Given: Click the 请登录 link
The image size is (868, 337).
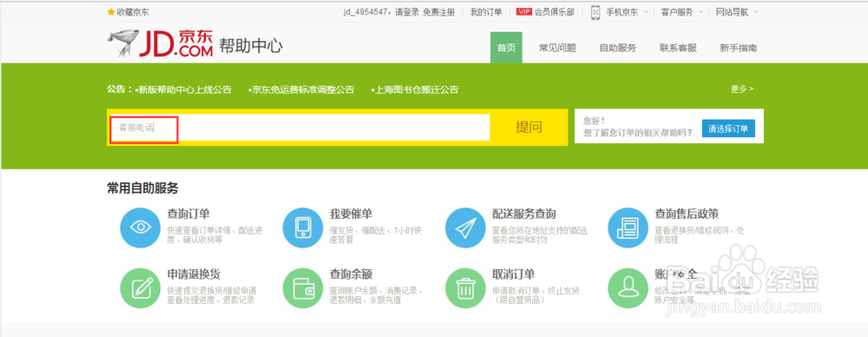Looking at the screenshot, I should pyautogui.click(x=407, y=12).
